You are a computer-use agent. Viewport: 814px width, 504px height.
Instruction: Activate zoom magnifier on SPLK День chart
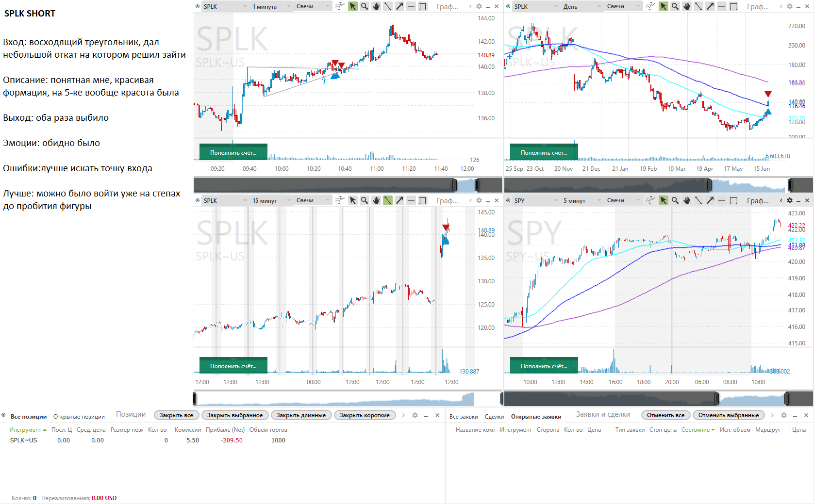pos(675,6)
